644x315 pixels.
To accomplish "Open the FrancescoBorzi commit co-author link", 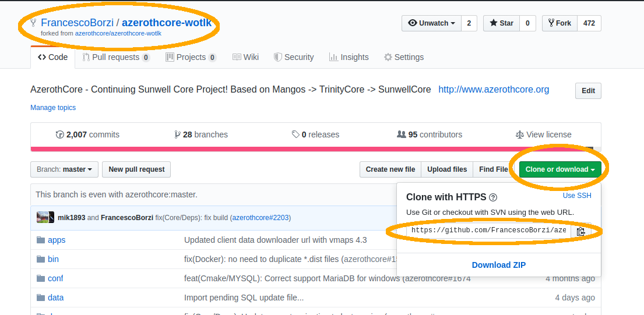I will [x=127, y=218].
